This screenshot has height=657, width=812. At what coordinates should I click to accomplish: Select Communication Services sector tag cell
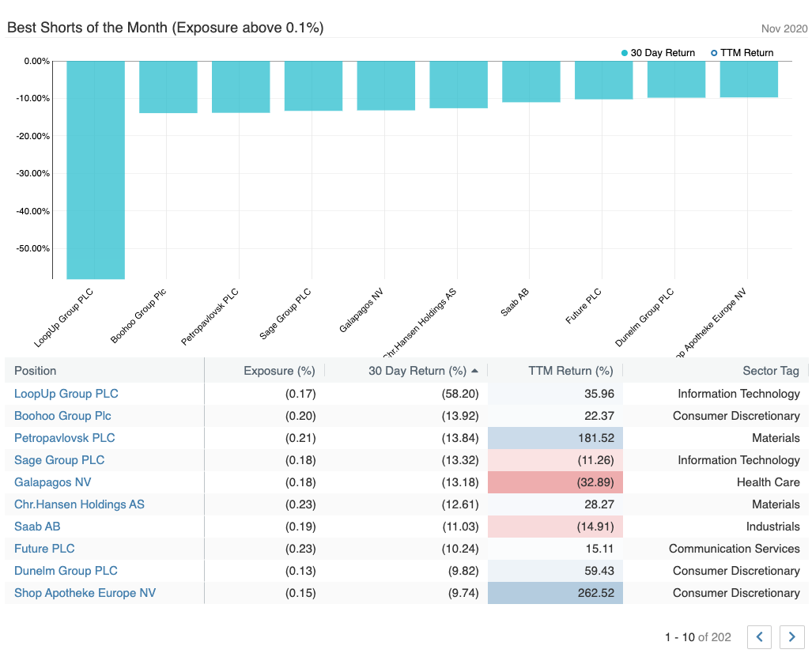point(716,548)
